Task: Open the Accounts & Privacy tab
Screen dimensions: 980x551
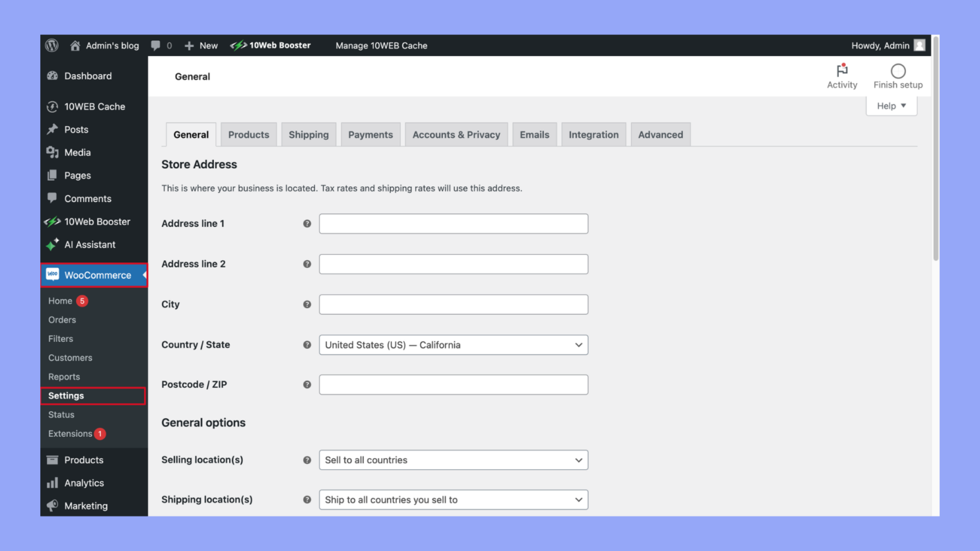Action: coord(456,134)
